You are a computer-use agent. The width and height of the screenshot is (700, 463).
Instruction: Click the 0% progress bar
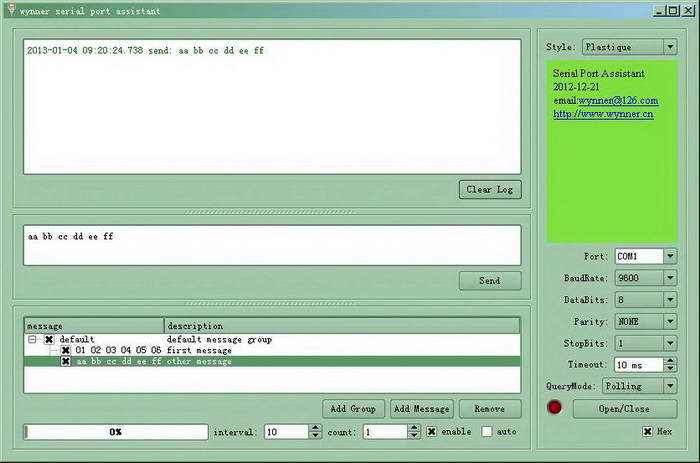coord(116,432)
